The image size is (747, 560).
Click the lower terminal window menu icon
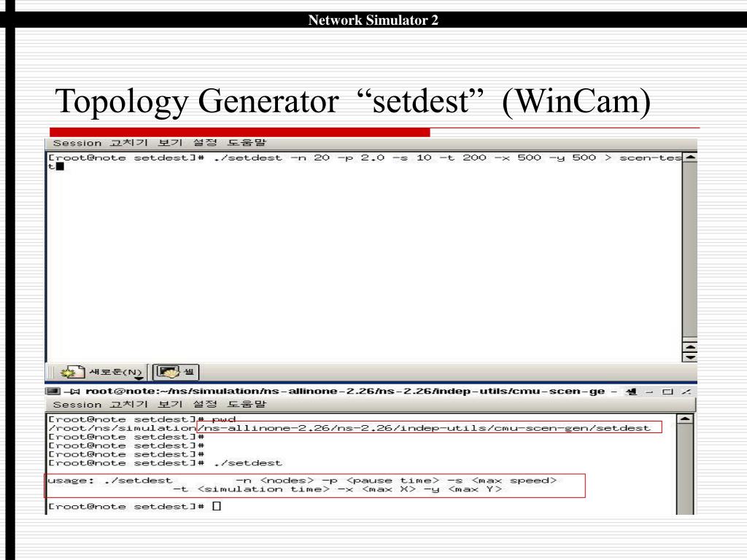pos(53,392)
